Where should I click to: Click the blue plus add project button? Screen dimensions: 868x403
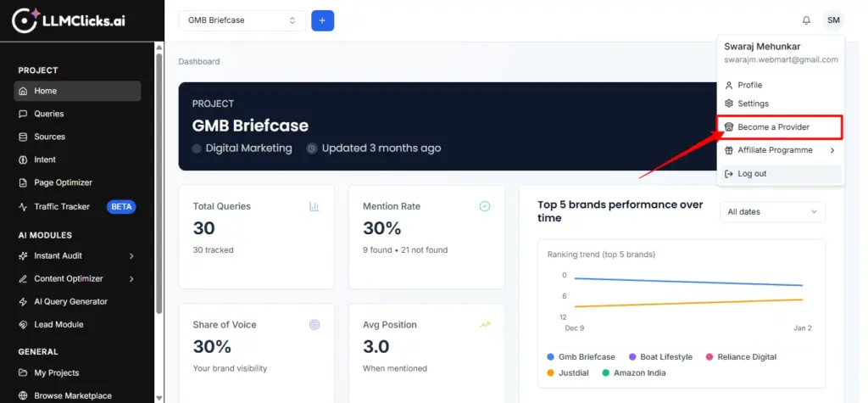(x=322, y=20)
